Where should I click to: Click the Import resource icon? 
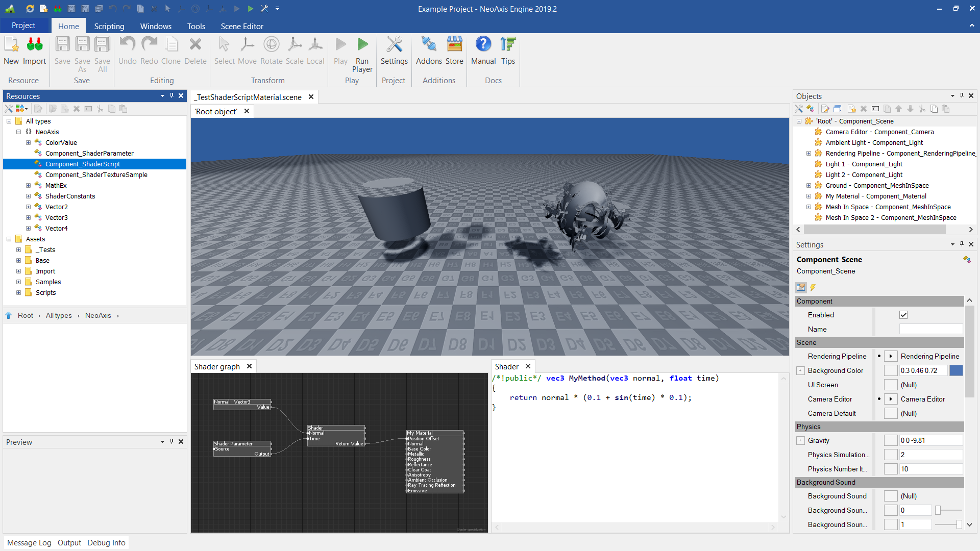coord(34,45)
